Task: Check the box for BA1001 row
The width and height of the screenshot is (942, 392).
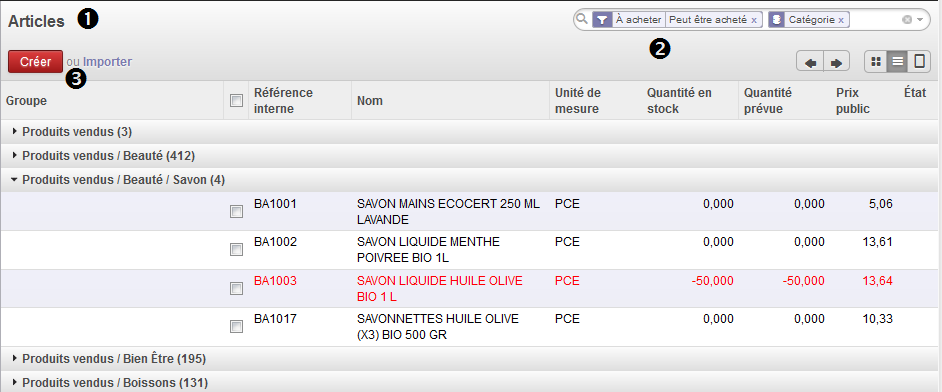Action: (x=237, y=211)
